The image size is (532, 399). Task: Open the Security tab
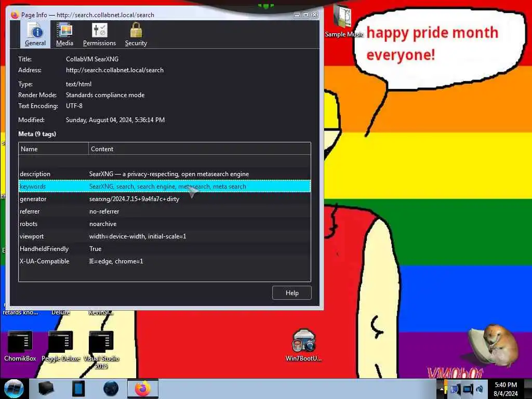[x=136, y=34]
